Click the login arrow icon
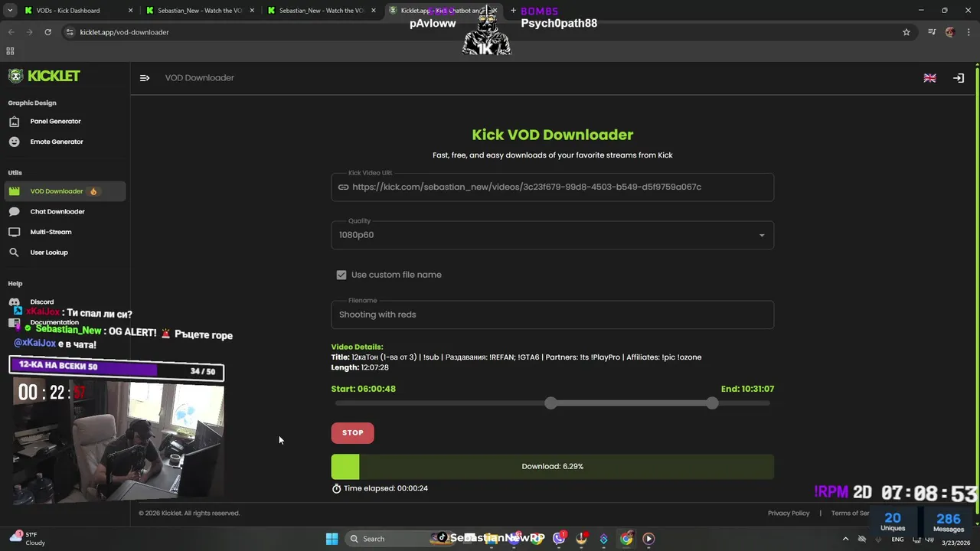Viewport: 980px width, 551px height. pos(958,78)
